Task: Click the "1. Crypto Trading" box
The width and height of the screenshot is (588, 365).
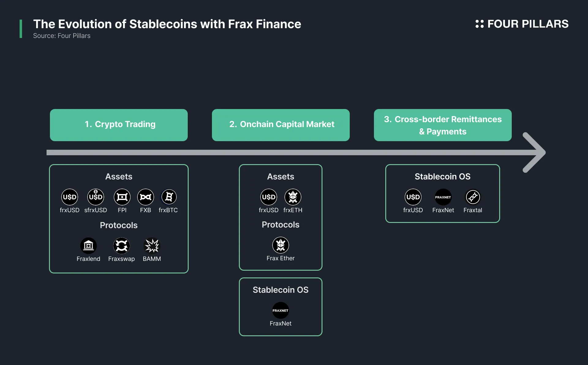Action: (119, 125)
